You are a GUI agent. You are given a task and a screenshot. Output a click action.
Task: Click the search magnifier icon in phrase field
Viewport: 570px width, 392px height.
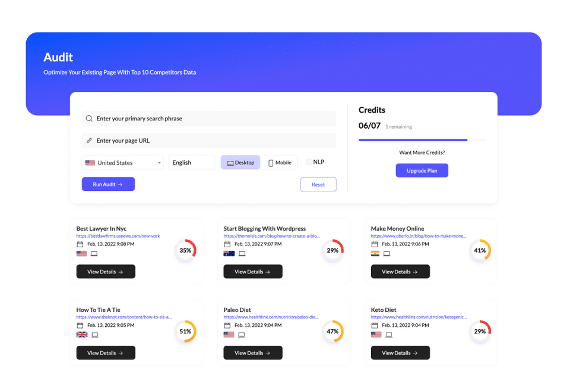[89, 119]
